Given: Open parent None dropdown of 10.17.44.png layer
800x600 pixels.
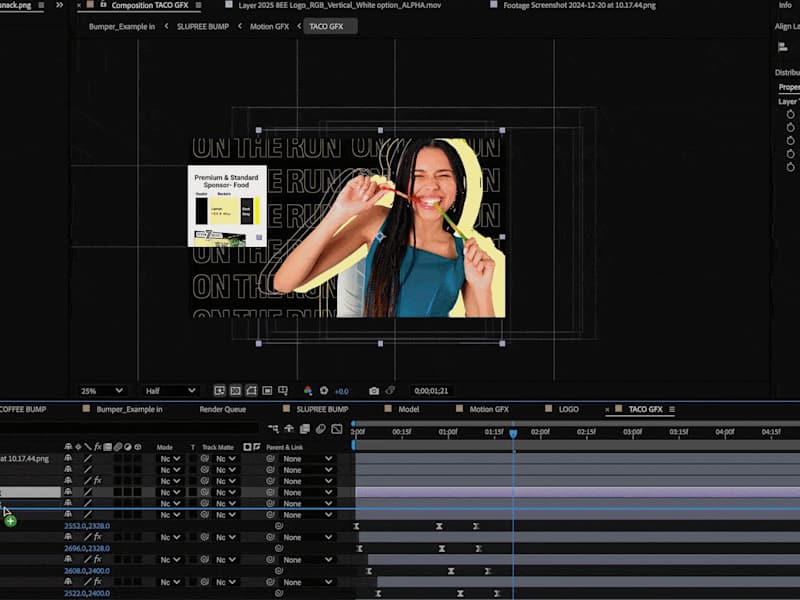Looking at the screenshot, I should (307, 459).
